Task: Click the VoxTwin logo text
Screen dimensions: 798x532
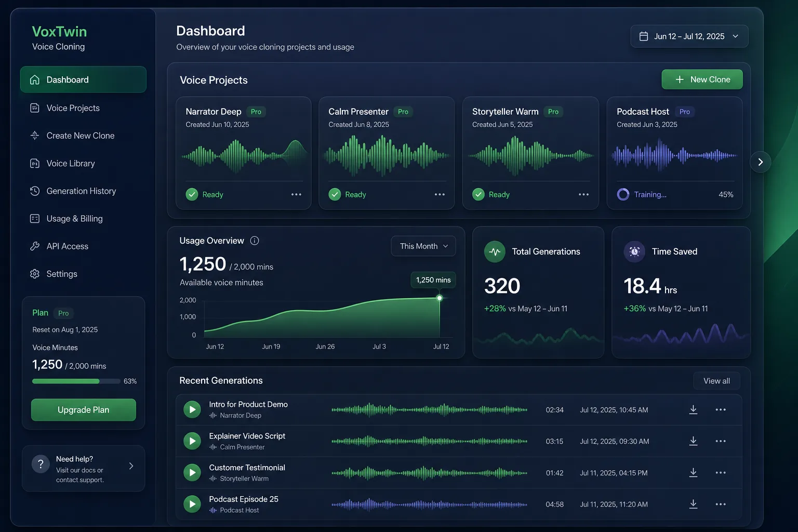Action: 59,32
